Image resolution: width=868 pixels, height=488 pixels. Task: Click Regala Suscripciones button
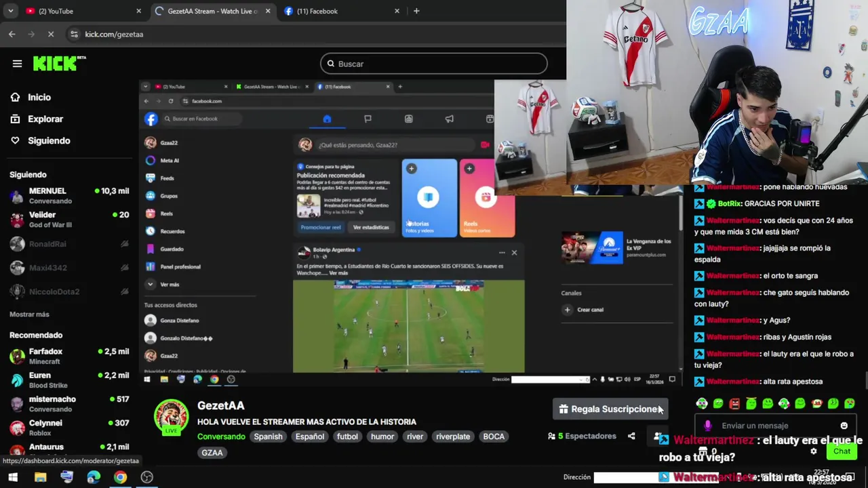(x=609, y=409)
